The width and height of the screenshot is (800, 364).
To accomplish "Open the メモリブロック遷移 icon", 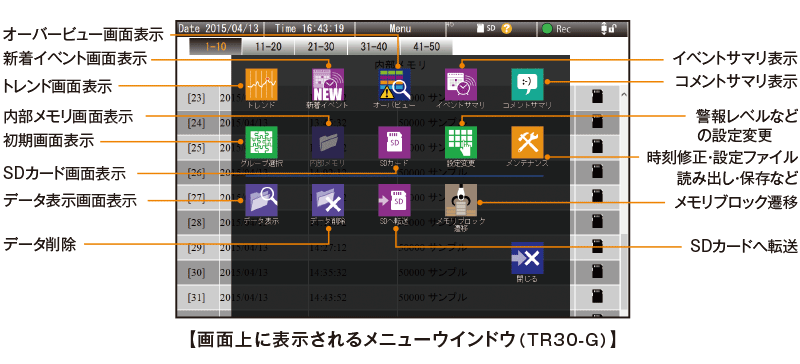I will click(461, 200).
